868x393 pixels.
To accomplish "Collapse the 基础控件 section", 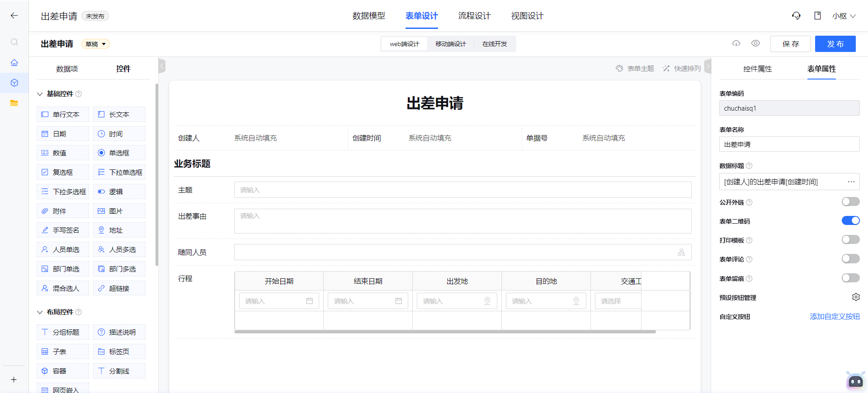I will tap(40, 94).
